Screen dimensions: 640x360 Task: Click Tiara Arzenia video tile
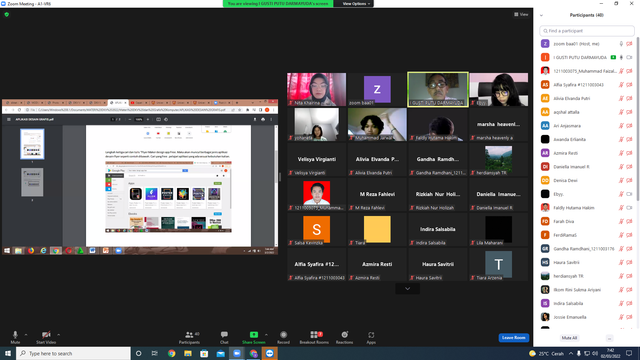pyautogui.click(x=498, y=264)
